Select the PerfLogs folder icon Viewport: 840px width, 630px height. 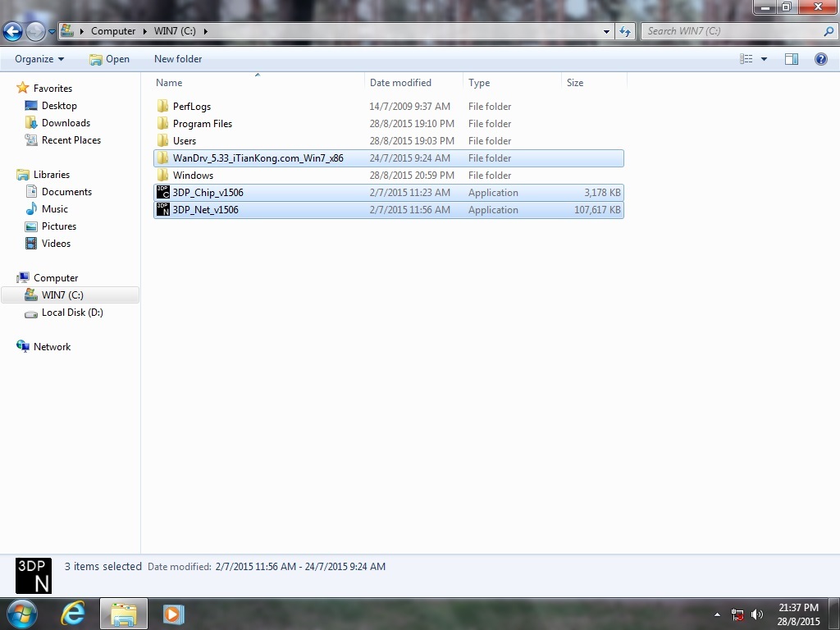coord(163,106)
